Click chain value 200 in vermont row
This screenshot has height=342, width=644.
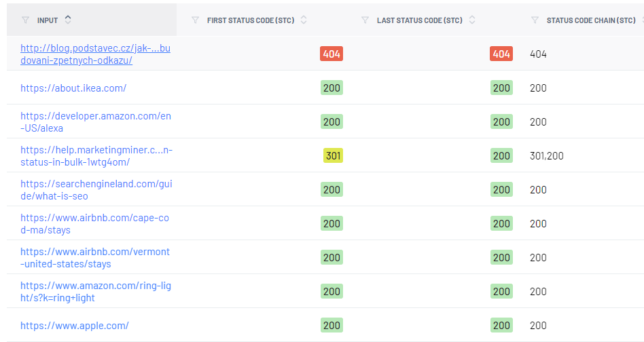pos(538,258)
